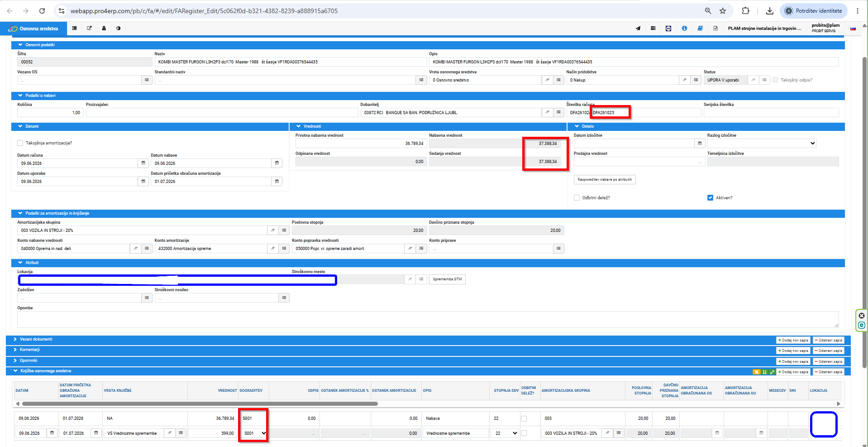This screenshot has height=447, width=868.
Task: Tick the Odbitni delež? checkbox under Ostalo
Action: pyautogui.click(x=577, y=197)
